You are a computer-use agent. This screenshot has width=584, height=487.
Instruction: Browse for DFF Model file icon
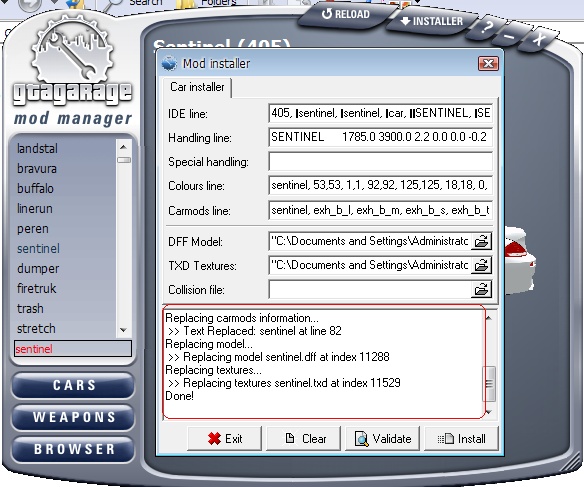pos(481,241)
